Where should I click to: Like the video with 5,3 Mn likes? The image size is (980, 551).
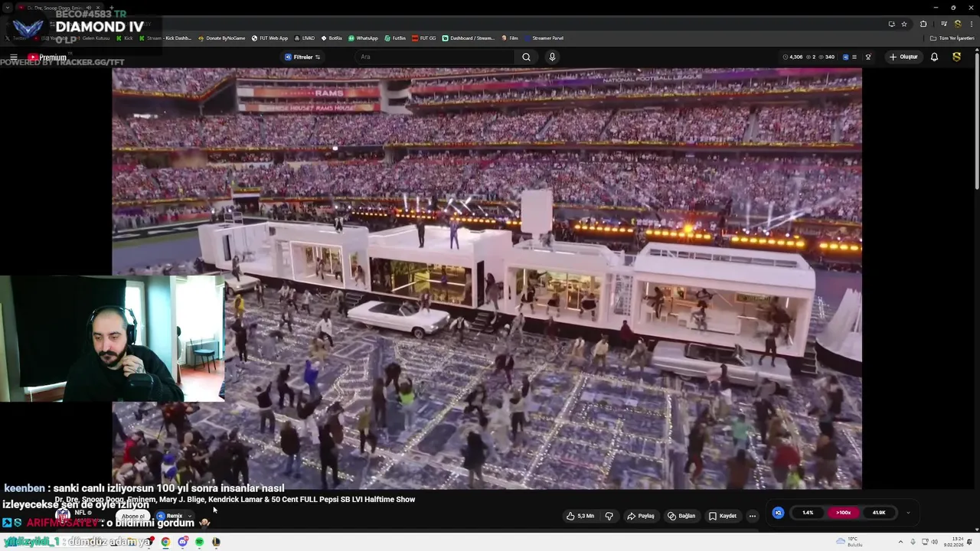pyautogui.click(x=580, y=516)
